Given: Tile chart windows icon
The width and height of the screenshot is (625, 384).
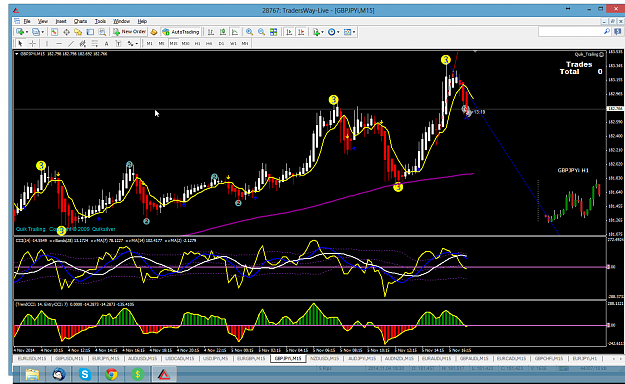Looking at the screenshot, I should [x=273, y=32].
